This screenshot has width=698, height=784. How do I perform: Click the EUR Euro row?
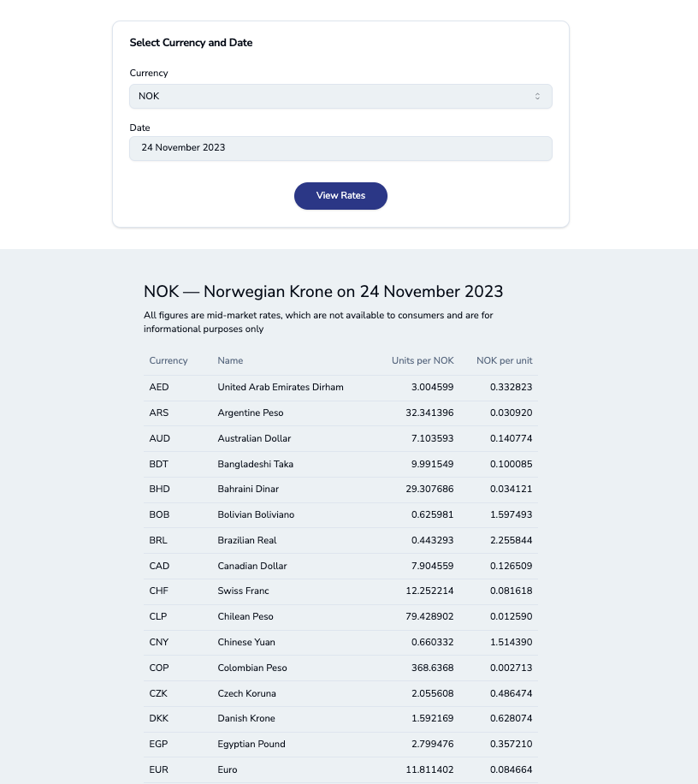pyautogui.click(x=340, y=770)
